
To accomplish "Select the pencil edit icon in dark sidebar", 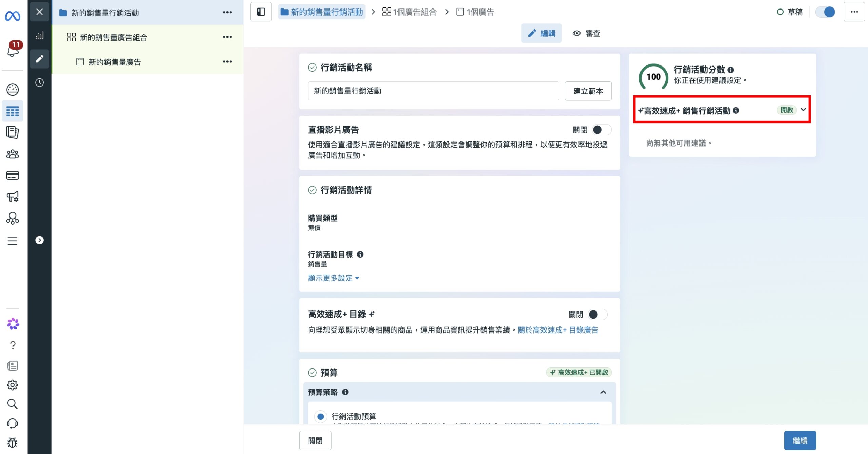I will (x=39, y=59).
